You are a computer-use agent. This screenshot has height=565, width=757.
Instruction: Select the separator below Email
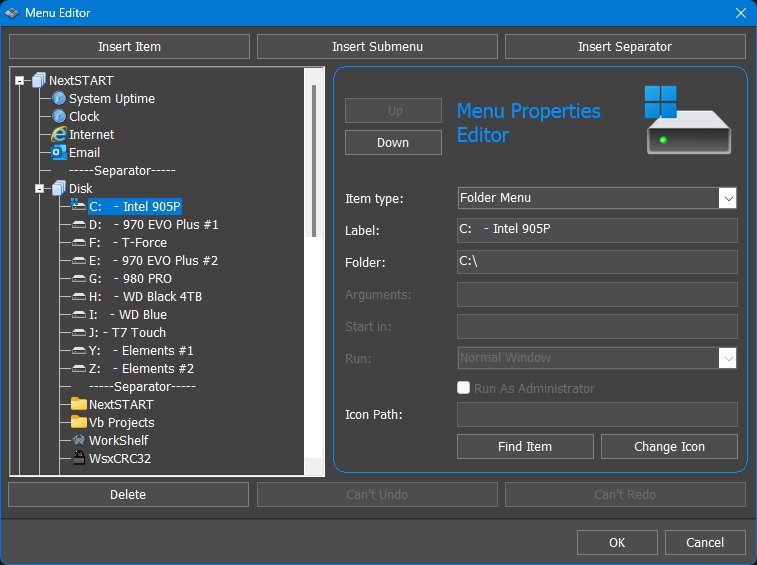122,170
